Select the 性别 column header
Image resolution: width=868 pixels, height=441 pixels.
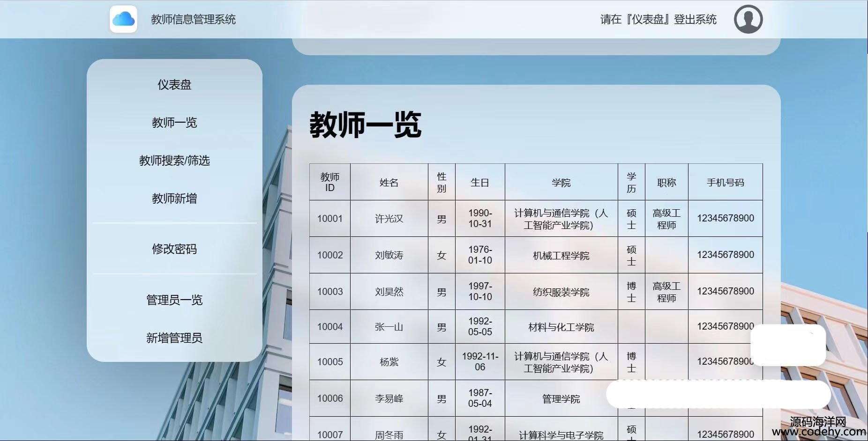coord(441,182)
